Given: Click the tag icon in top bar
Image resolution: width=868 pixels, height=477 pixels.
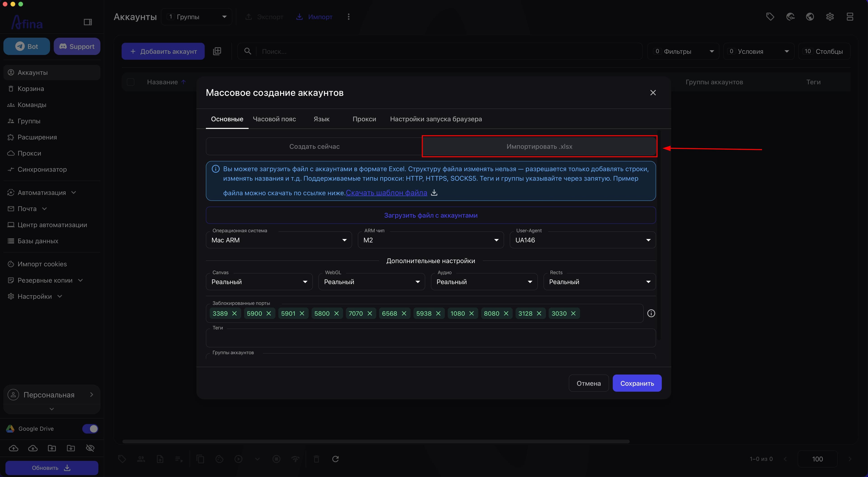Looking at the screenshot, I should coord(770,17).
